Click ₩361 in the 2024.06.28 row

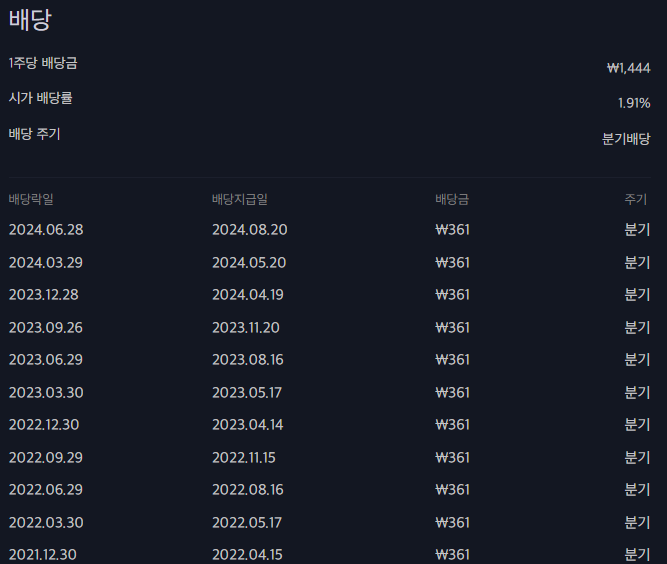coord(453,230)
